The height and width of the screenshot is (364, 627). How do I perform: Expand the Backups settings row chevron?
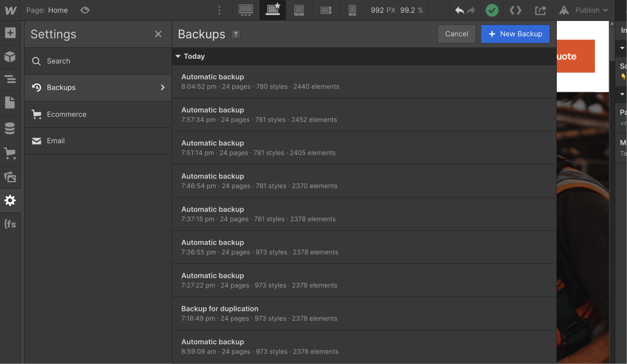pyautogui.click(x=162, y=88)
